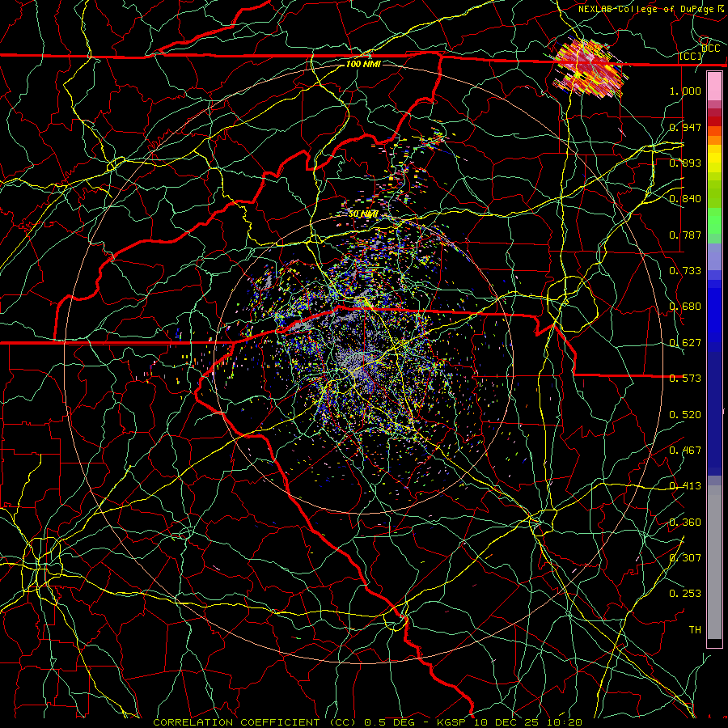Click the 0.520 color scale label
Viewport: 728px width, 728px height.
coord(685,415)
